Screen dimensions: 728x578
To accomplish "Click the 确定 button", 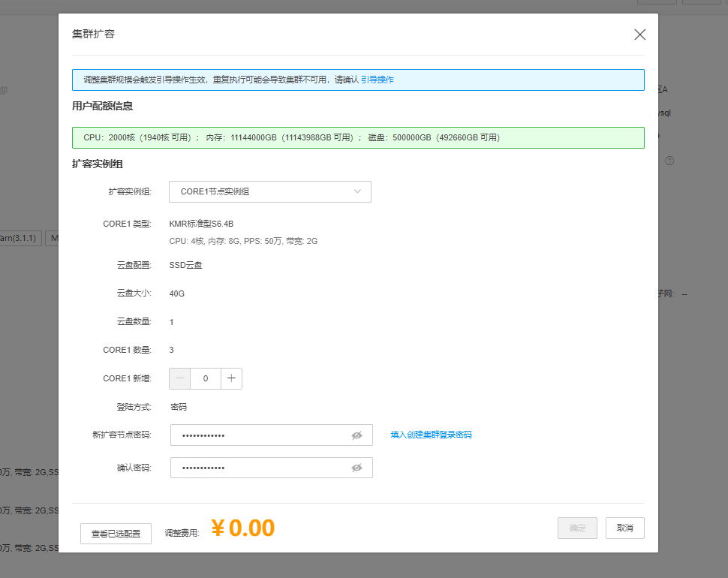I will coord(577,528).
